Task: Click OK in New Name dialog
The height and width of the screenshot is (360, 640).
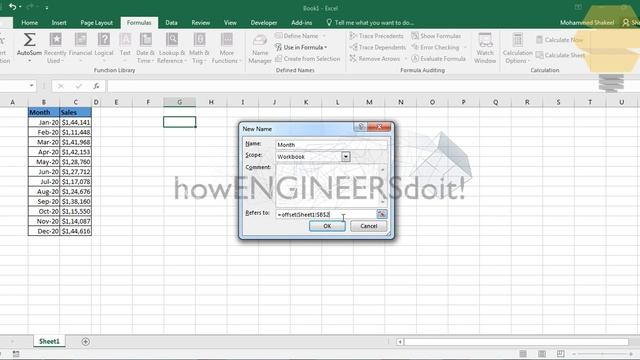Action: point(327,226)
